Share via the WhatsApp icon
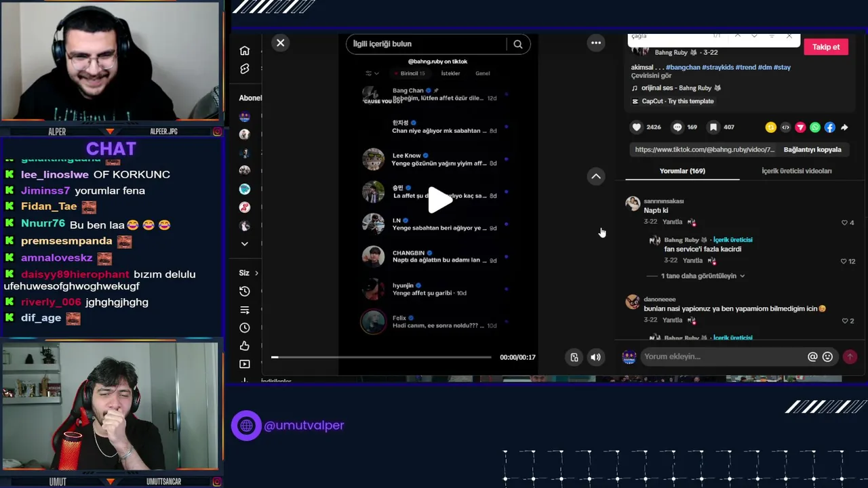The width and height of the screenshot is (868, 488). [x=815, y=127]
